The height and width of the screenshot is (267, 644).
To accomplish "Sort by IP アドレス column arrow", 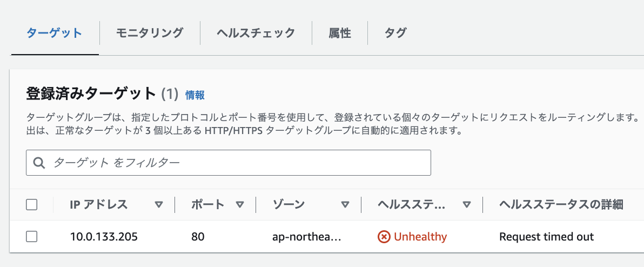I will point(159,204).
